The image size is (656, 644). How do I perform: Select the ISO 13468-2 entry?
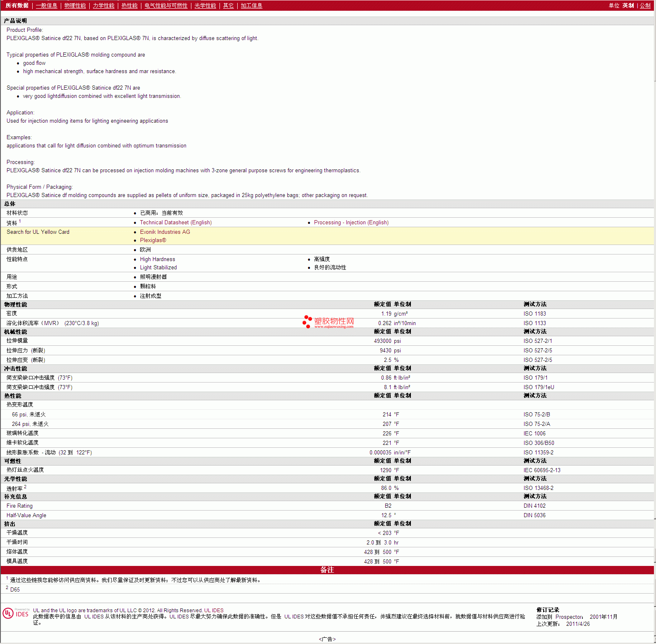point(539,488)
